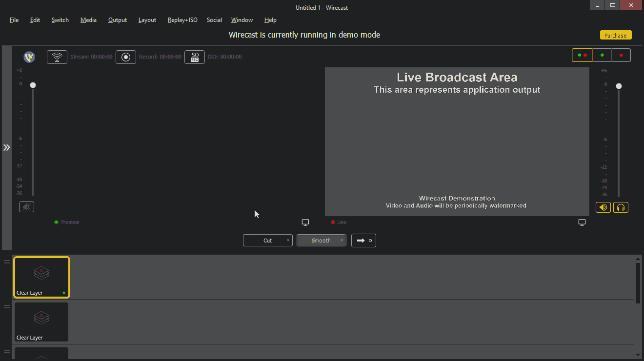This screenshot has width=644, height=361.
Task: Show both preview and live layout
Action: click(x=582, y=55)
